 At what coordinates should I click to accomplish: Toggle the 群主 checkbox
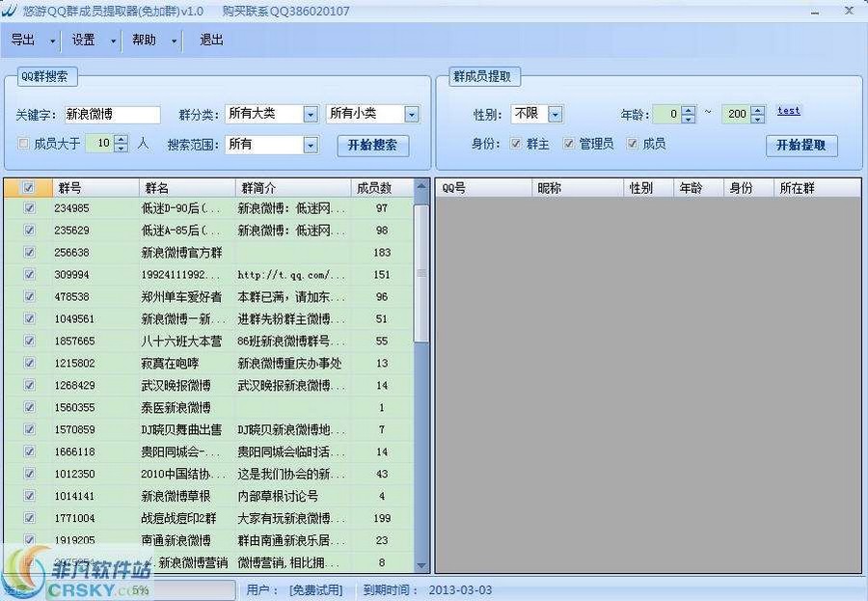click(516, 144)
